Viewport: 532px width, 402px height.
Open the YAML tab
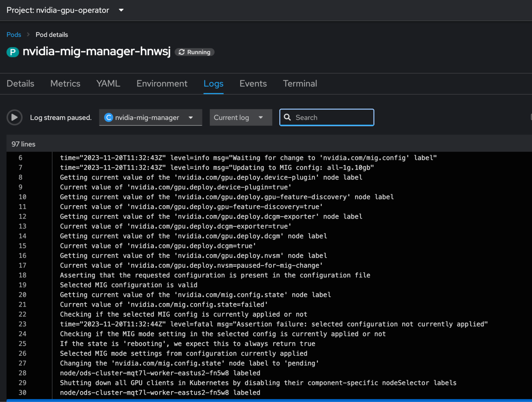(108, 84)
